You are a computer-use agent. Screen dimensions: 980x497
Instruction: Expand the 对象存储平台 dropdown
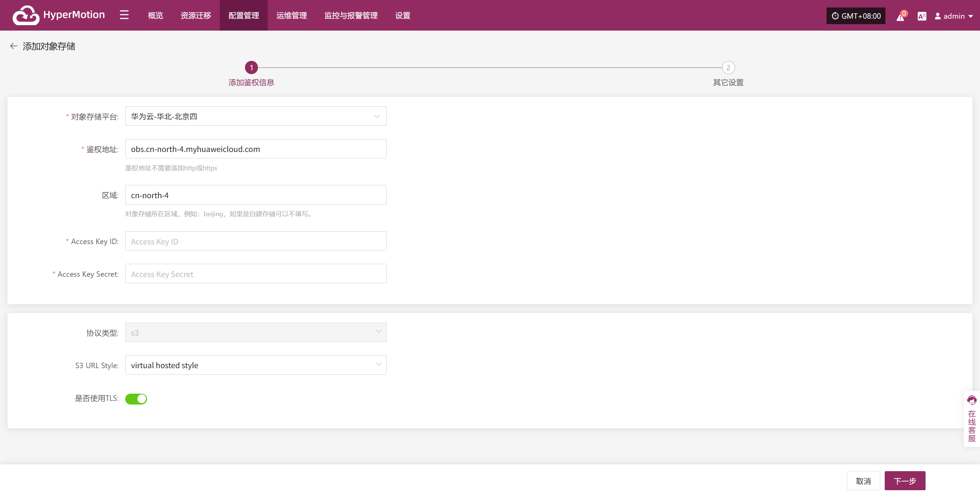tap(256, 116)
